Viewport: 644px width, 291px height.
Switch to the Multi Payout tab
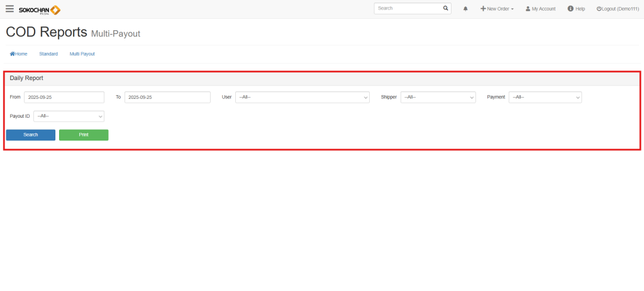pos(82,54)
